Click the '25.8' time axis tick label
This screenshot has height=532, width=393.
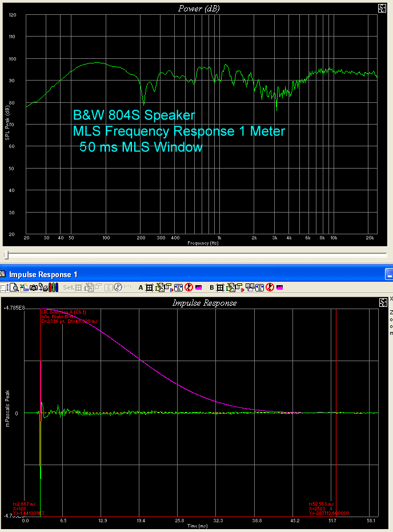[x=179, y=521]
